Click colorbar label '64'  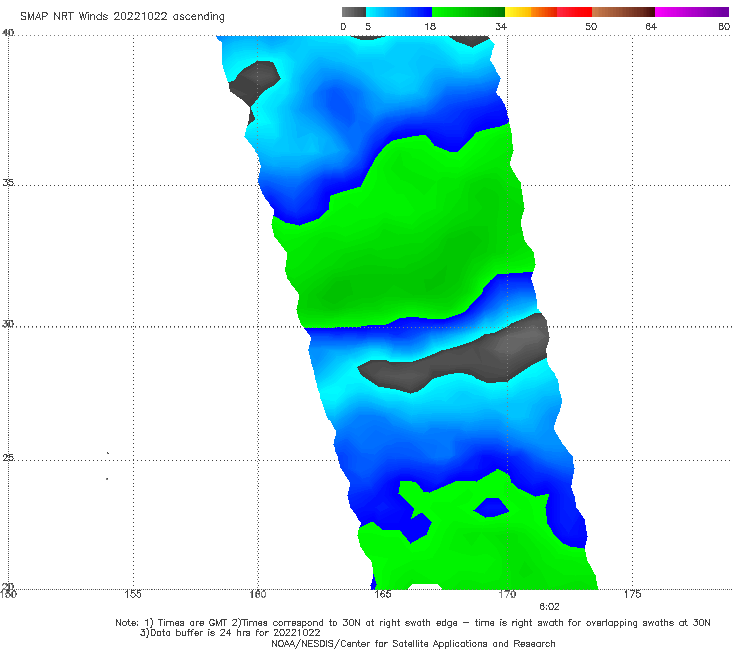point(651,26)
